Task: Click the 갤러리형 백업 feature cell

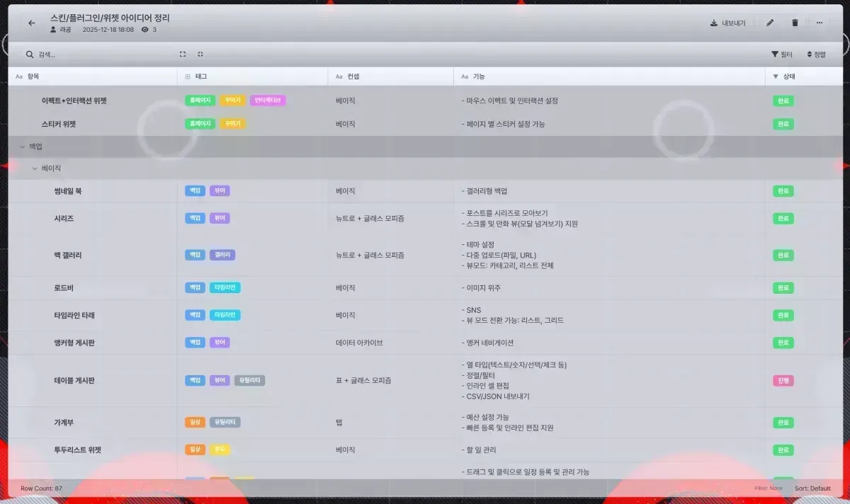Action: [x=484, y=191]
